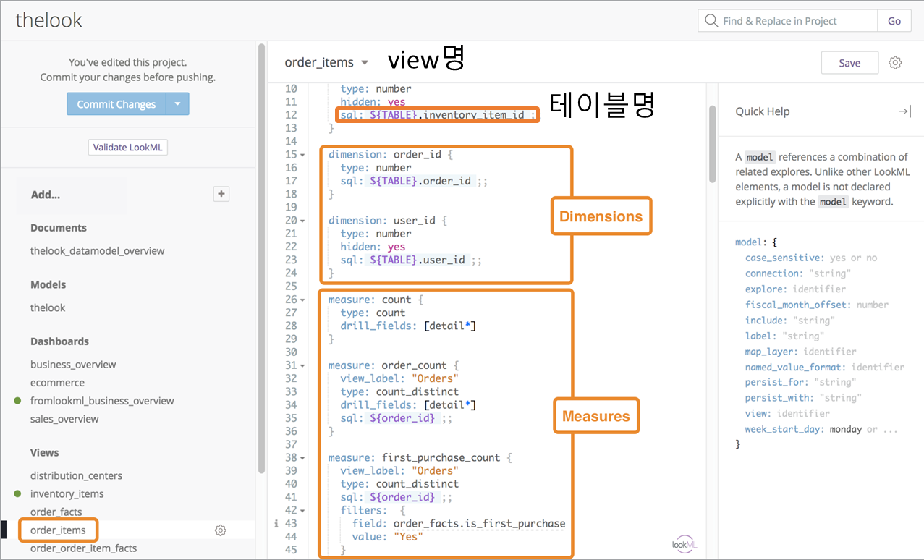Click the plus icon next to Add...
This screenshot has width=924, height=560.
[221, 194]
